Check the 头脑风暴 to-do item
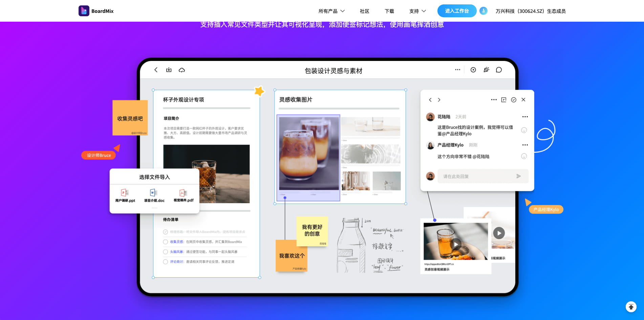The width and height of the screenshot is (644, 320). pyautogui.click(x=165, y=252)
